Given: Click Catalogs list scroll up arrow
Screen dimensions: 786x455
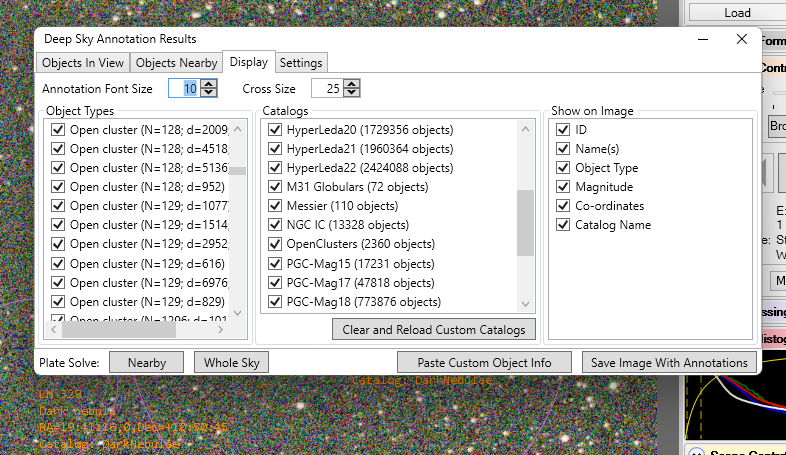Looking at the screenshot, I should [x=525, y=129].
